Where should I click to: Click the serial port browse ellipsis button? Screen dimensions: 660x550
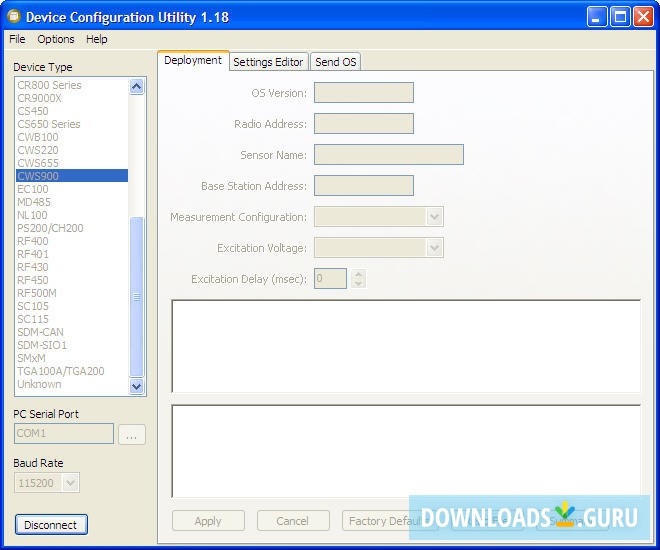coord(132,434)
